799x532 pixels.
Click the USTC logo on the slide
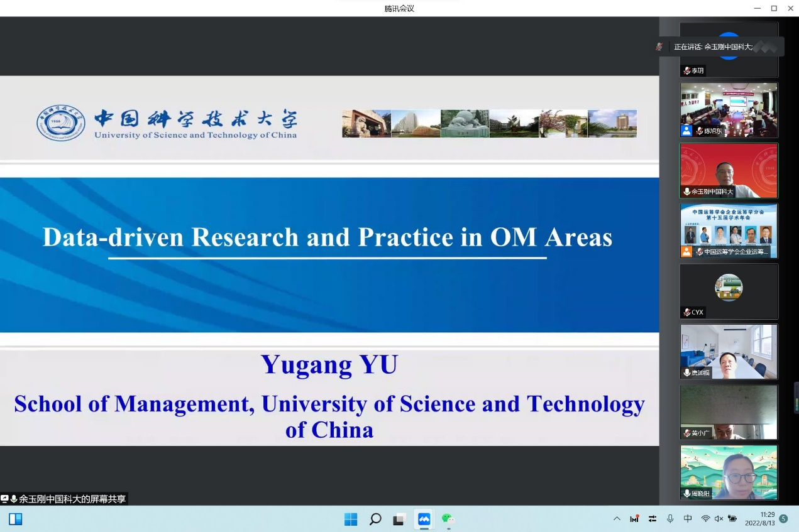click(x=60, y=123)
